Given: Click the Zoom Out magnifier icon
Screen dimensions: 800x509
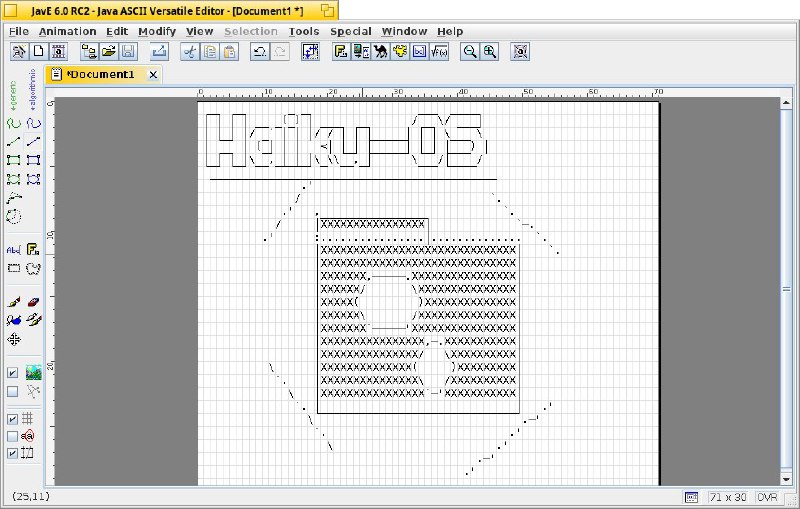Looking at the screenshot, I should (x=469, y=51).
